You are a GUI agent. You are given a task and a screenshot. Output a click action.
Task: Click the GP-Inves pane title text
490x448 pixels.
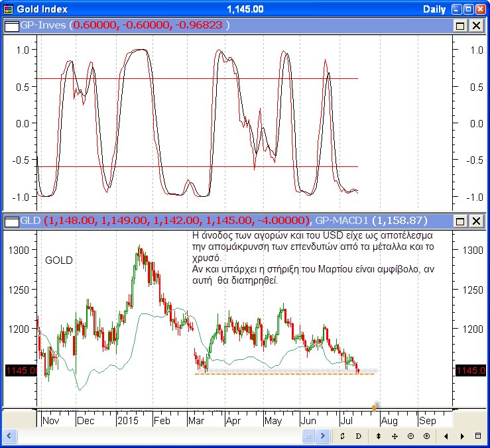(x=43, y=25)
